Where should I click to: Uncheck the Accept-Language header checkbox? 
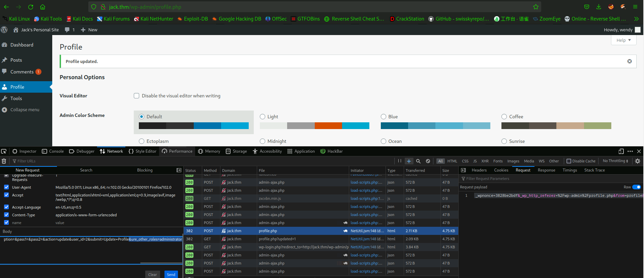click(6, 207)
